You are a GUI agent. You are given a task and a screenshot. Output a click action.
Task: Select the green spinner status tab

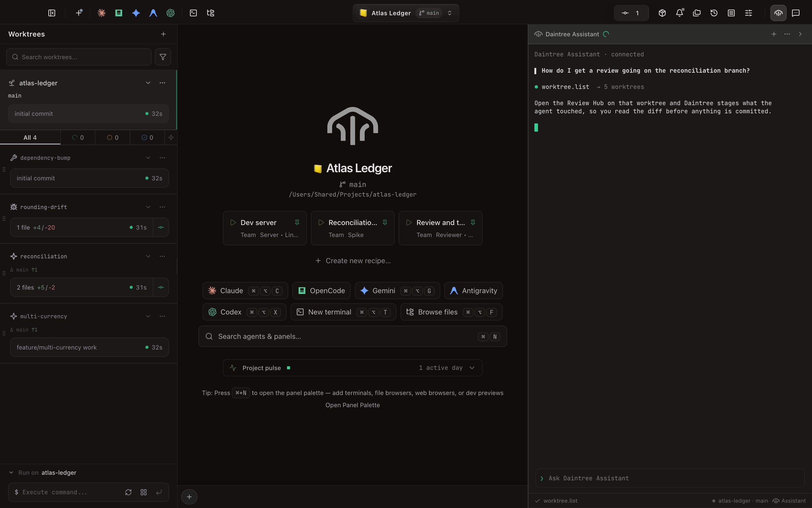pyautogui.click(x=78, y=137)
